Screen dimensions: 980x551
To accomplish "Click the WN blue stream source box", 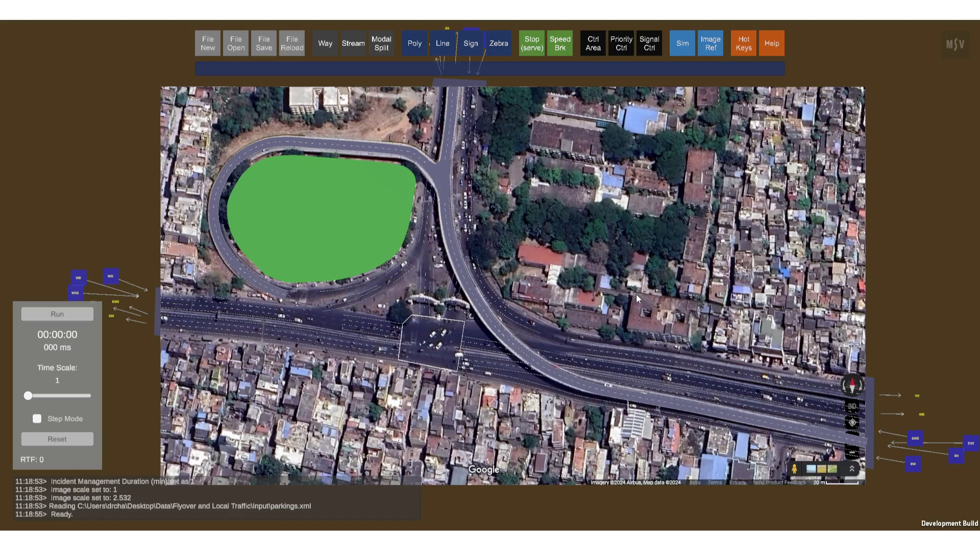I will pyautogui.click(x=110, y=276).
